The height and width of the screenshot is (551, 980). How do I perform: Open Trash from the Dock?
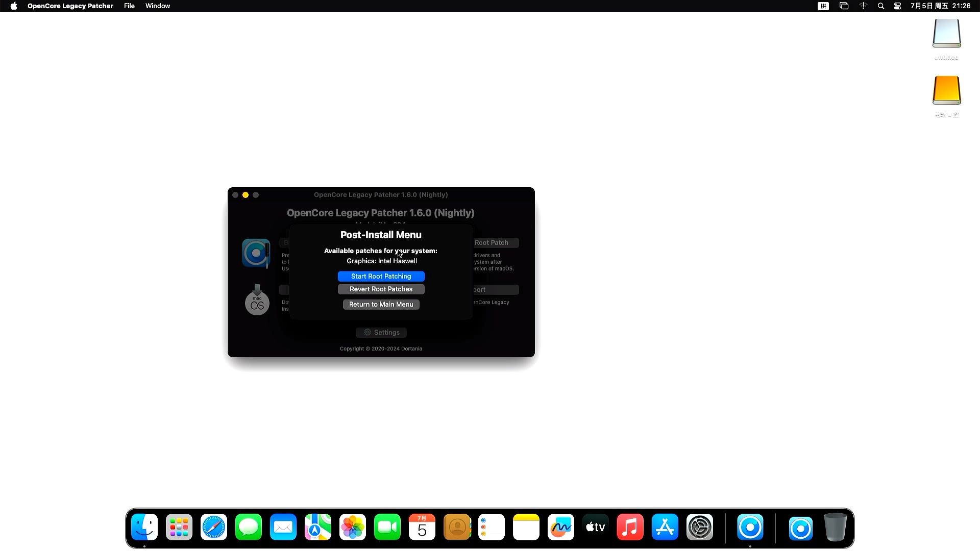835,527
